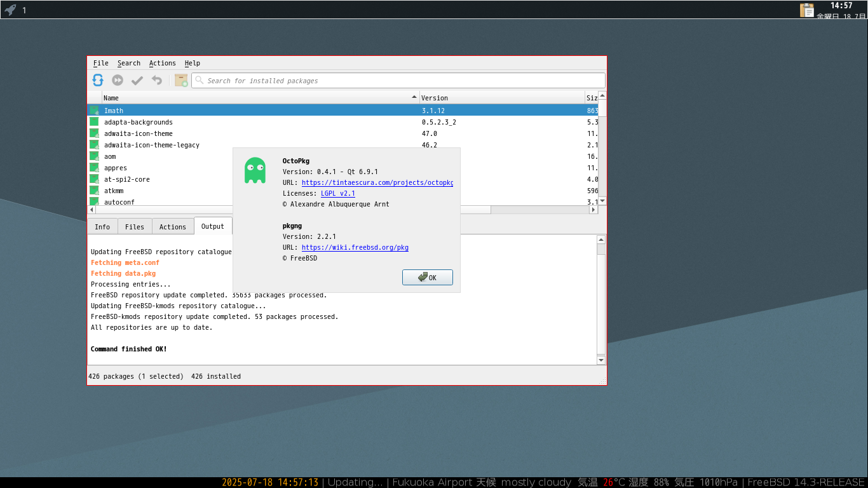Switch to the Info tab
The image size is (868, 488).
tap(102, 227)
